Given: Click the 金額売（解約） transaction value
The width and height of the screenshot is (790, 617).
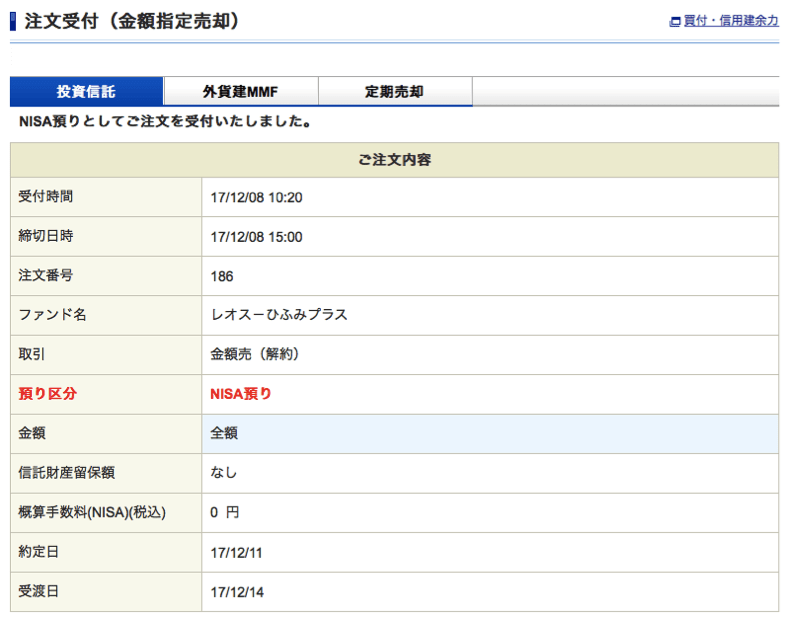Looking at the screenshot, I should pos(255,354).
